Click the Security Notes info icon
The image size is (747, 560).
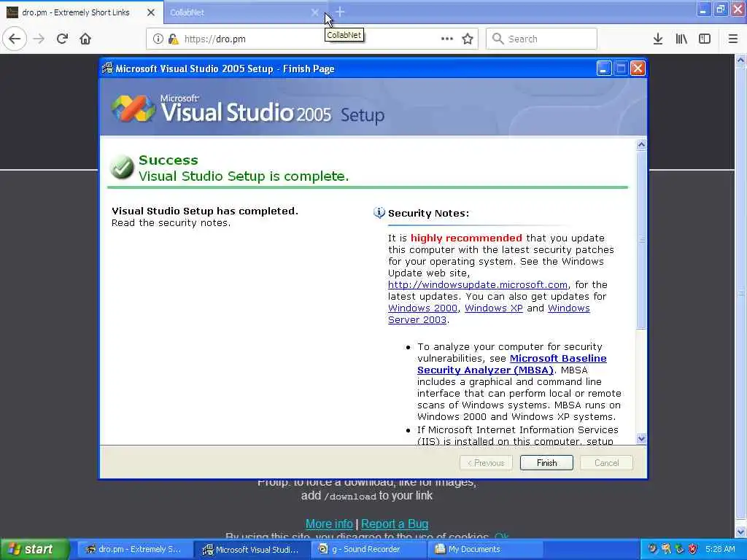point(379,212)
